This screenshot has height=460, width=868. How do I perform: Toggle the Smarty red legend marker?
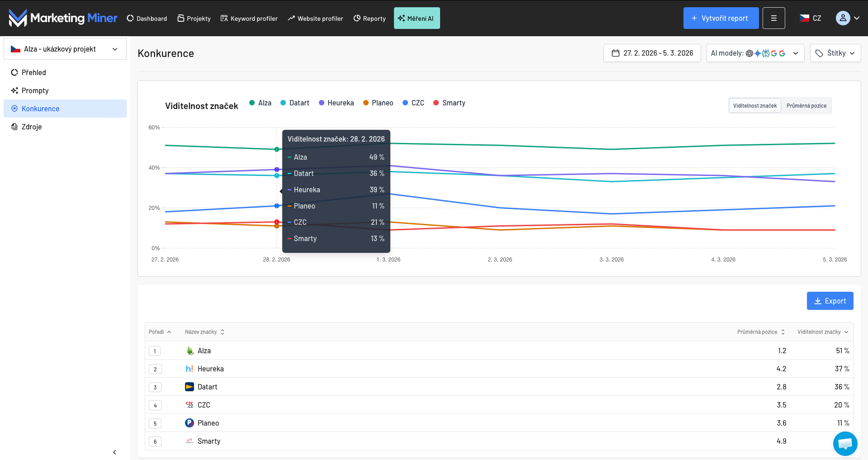click(436, 103)
